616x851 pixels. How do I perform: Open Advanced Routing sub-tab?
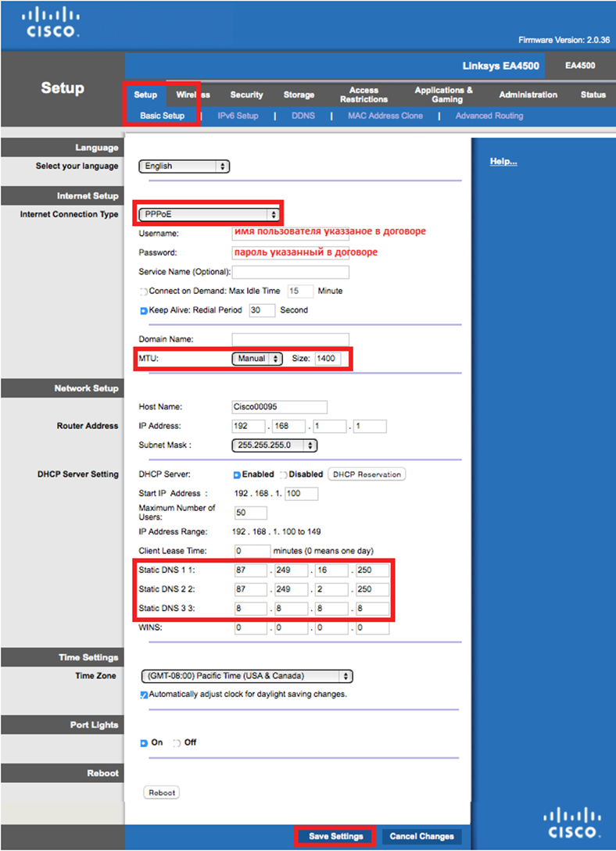pyautogui.click(x=489, y=116)
